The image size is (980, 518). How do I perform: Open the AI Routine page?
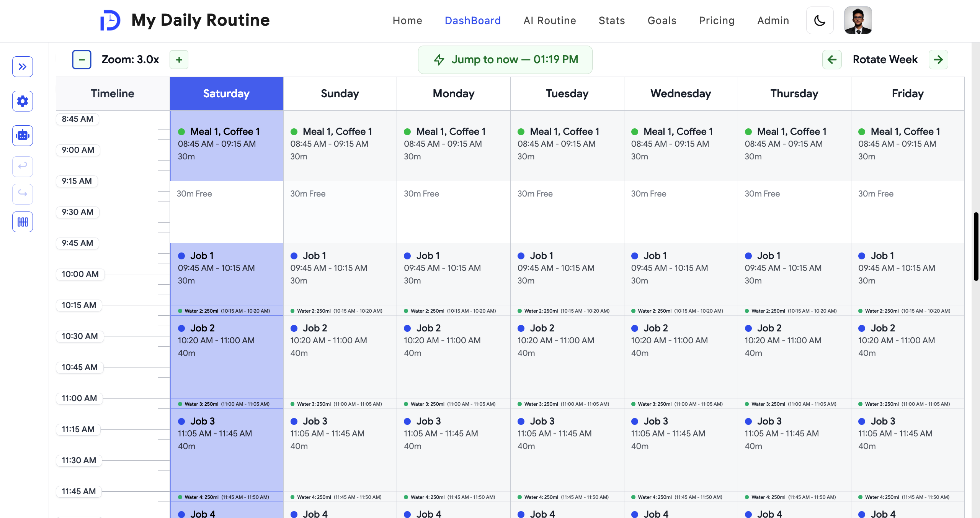click(x=550, y=20)
